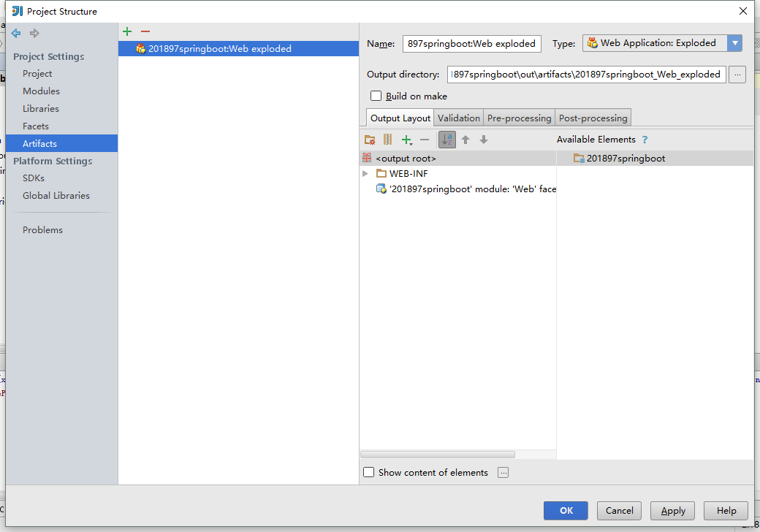Click the Apply button
Viewport: 760px width, 532px height.
point(673,510)
